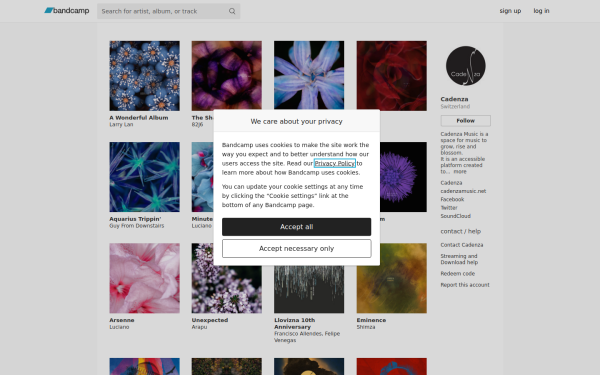Click the Arapu artist name
The image size is (600, 375).
point(199,327)
